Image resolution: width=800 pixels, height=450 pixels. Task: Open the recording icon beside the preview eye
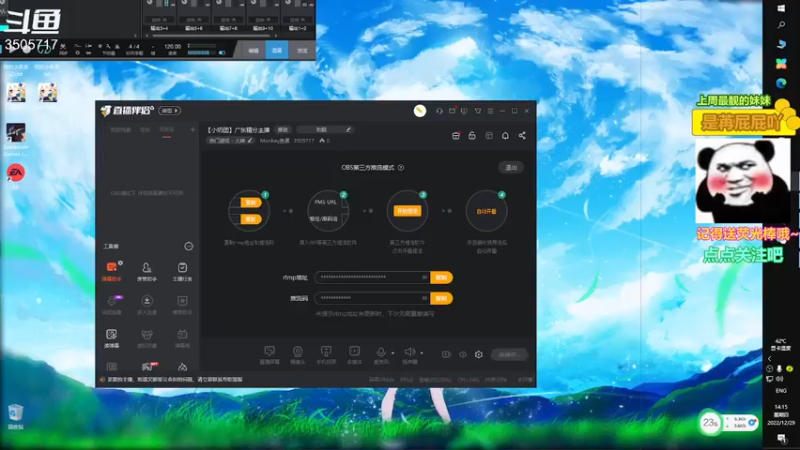click(x=446, y=354)
